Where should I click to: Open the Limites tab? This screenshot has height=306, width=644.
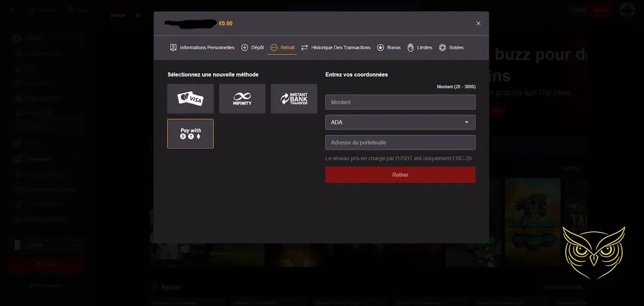[420, 48]
